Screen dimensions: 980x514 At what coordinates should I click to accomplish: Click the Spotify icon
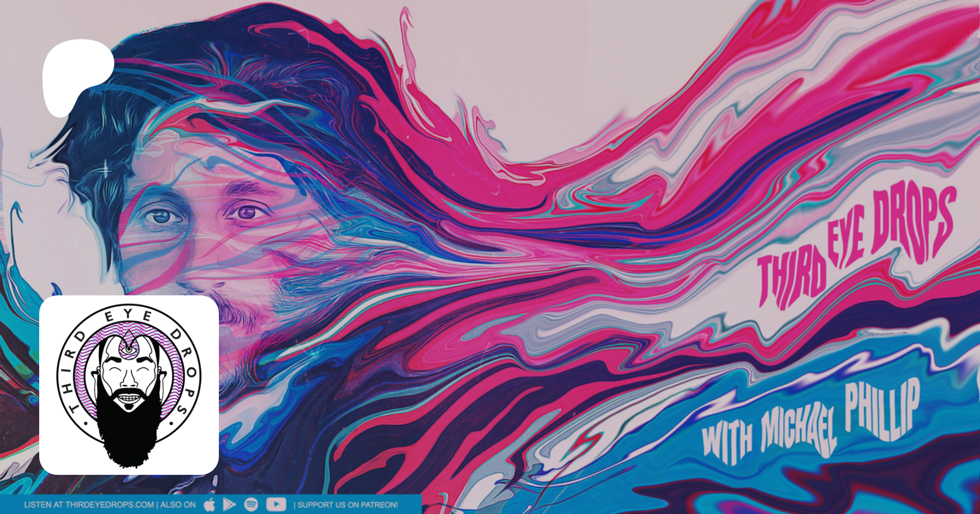pyautogui.click(x=252, y=505)
